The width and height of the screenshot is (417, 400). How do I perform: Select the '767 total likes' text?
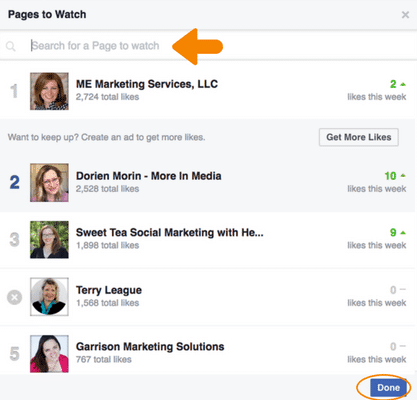[x=104, y=360]
